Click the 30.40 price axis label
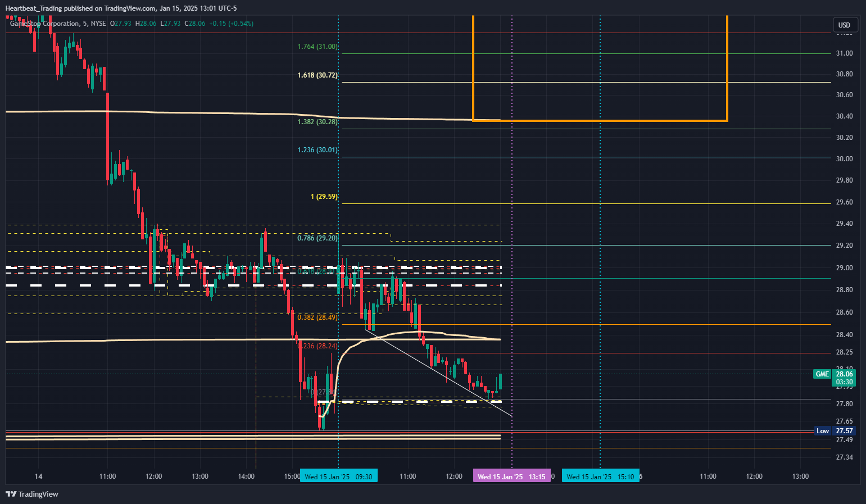The height and width of the screenshot is (504, 866). (844, 116)
